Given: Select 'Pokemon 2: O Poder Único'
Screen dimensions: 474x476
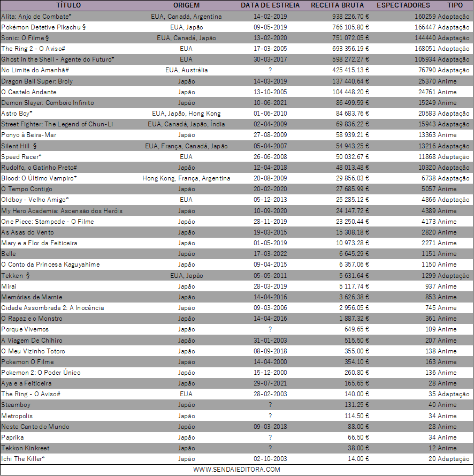Looking at the screenshot, I should point(41,373).
